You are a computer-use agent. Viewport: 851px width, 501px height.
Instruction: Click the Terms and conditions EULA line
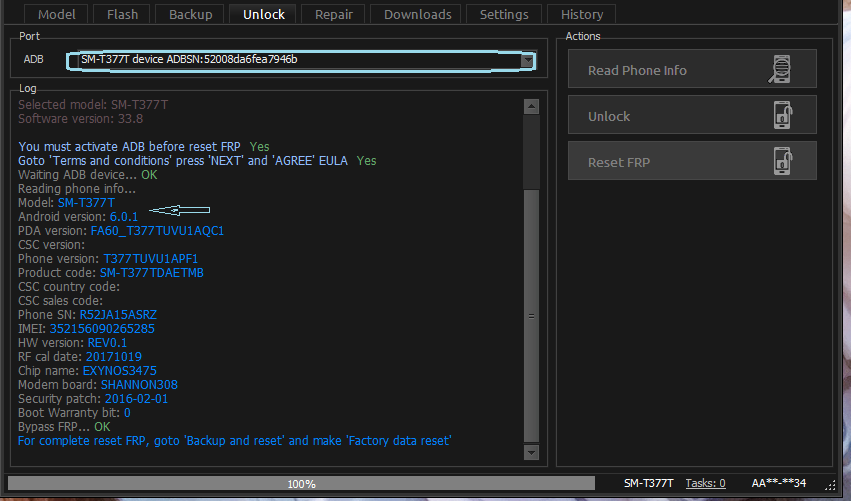[x=197, y=161]
